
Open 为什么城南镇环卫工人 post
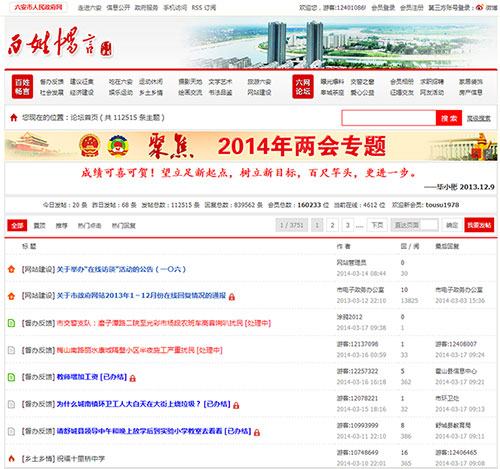(143, 404)
